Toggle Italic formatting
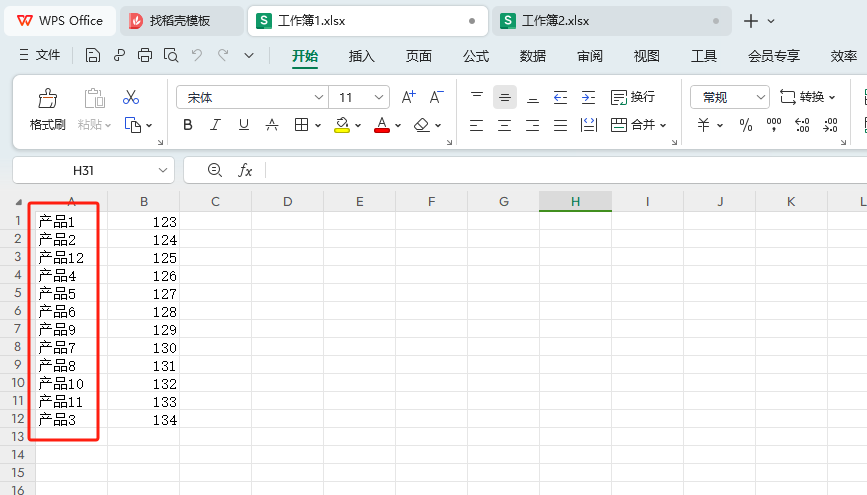The width and height of the screenshot is (867, 495). click(215, 125)
